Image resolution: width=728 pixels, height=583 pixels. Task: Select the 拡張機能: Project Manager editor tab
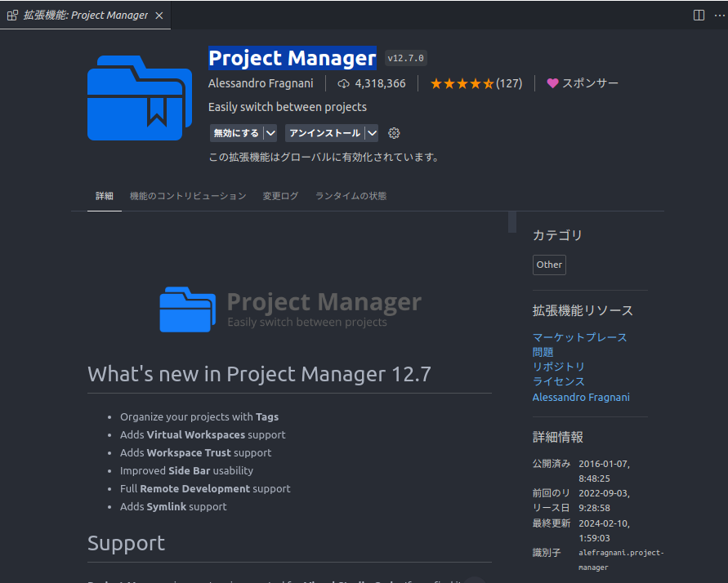tap(86, 16)
